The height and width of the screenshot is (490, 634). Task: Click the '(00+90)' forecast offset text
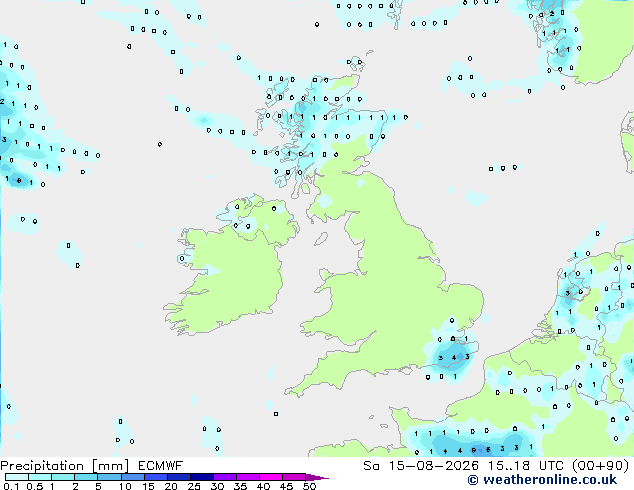[600, 466]
